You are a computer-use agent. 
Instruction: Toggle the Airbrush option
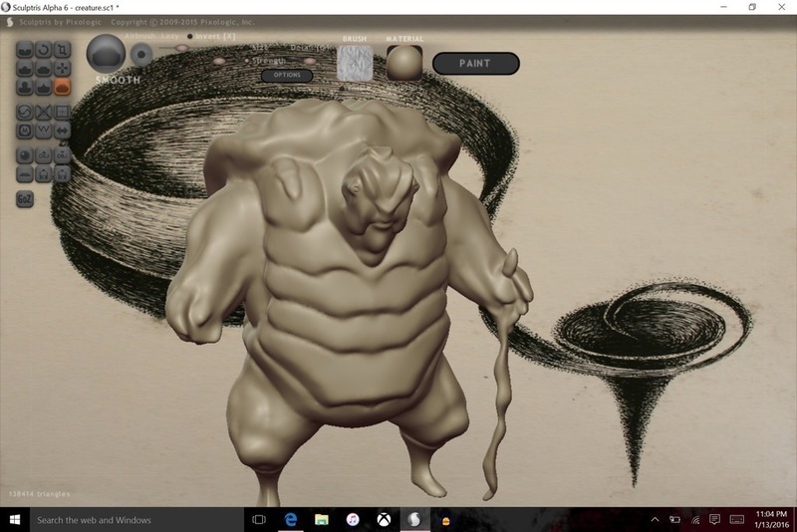coord(140,37)
